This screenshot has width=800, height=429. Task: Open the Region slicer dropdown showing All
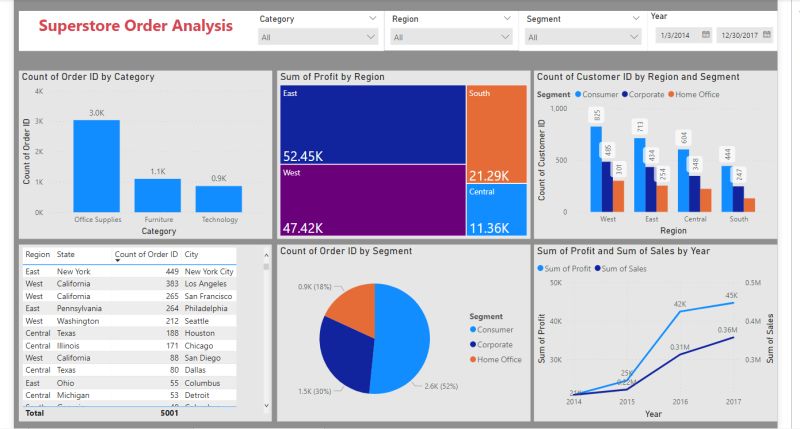coord(451,37)
